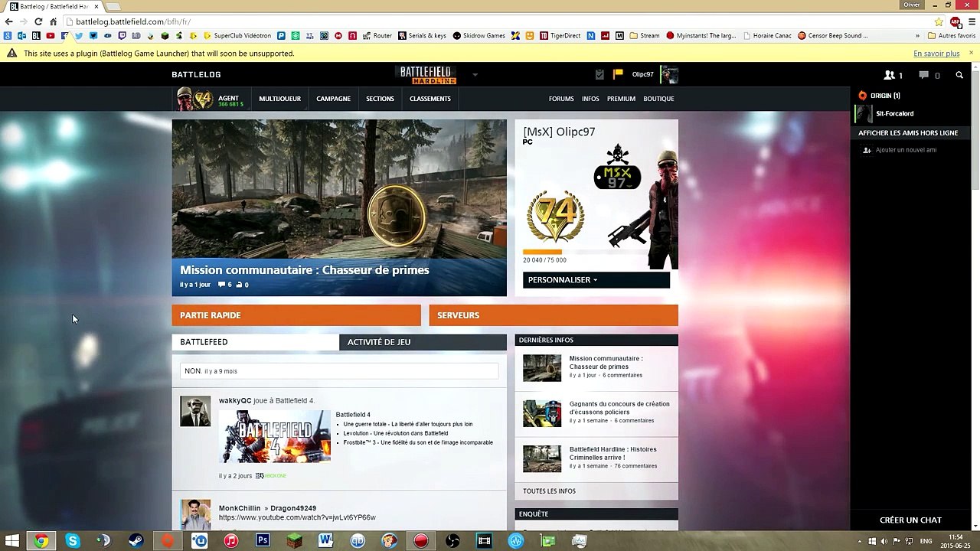
Task: Click the Olipc97 profile avatar in header
Action: pyautogui.click(x=669, y=74)
